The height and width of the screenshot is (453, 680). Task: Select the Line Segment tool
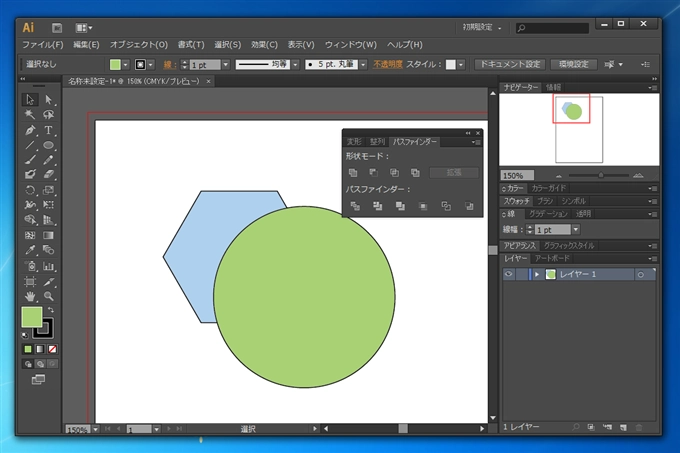(29, 145)
